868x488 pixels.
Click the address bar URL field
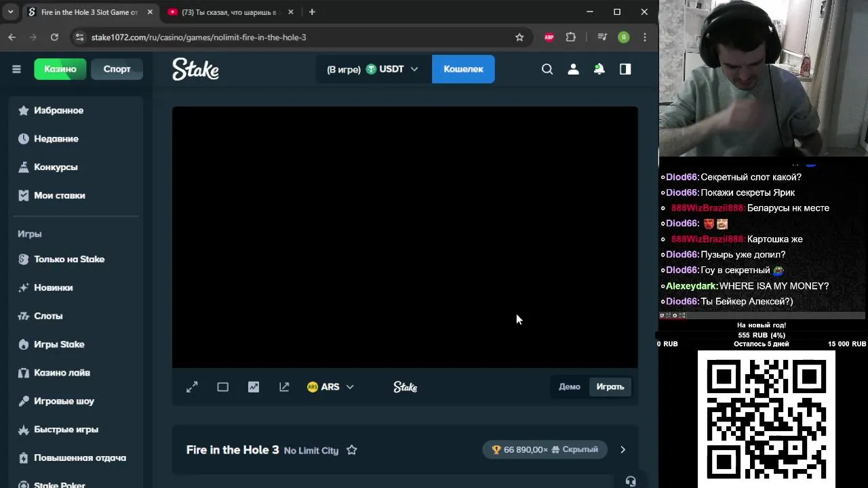pos(298,37)
